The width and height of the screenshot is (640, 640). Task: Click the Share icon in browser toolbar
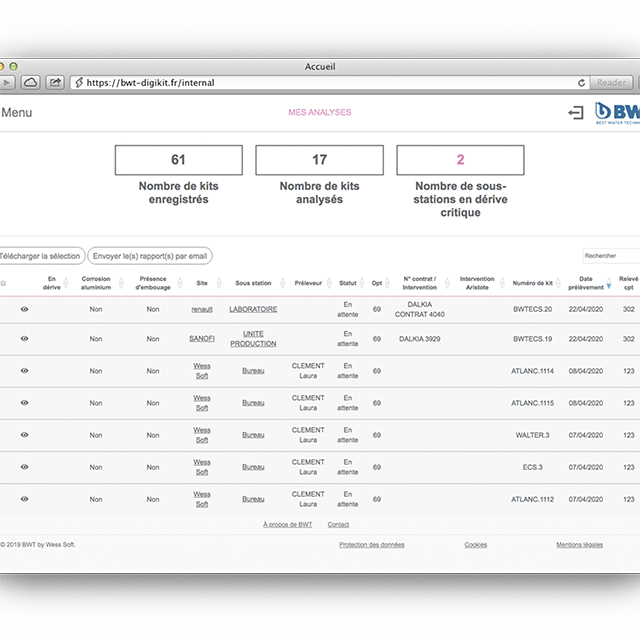click(57, 83)
